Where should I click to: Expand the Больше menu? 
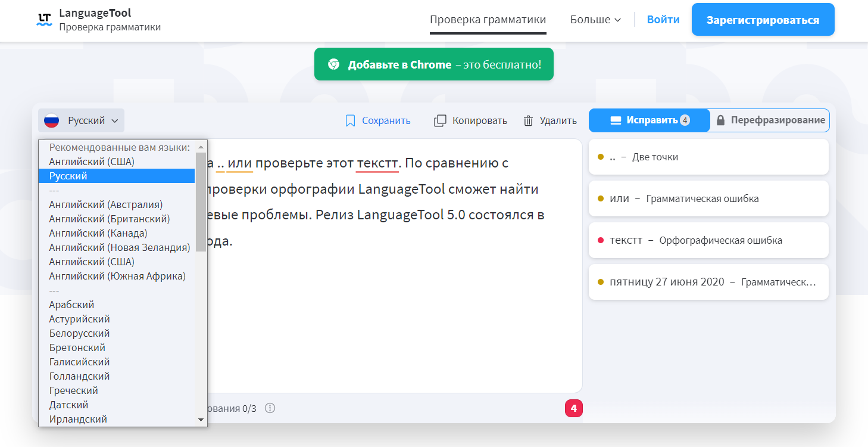click(x=595, y=20)
